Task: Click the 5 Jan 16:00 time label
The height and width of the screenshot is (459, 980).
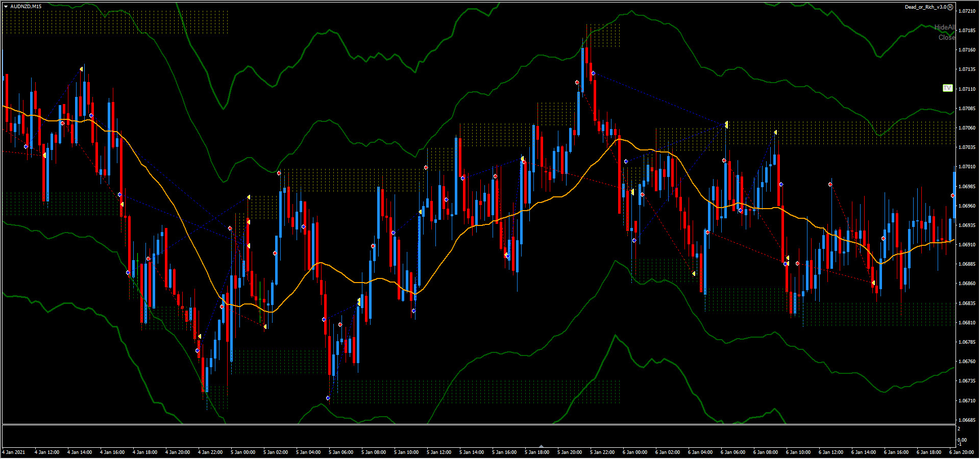Action: 504,452
